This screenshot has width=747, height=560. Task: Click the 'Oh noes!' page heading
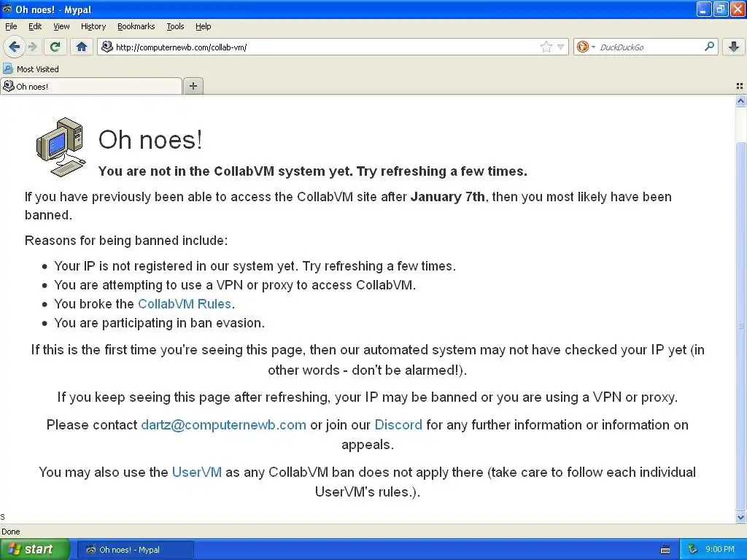click(150, 139)
